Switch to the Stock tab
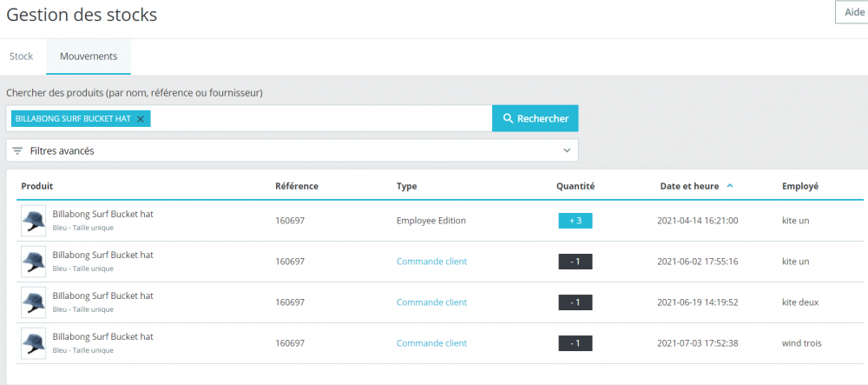868x385 pixels. click(x=21, y=56)
